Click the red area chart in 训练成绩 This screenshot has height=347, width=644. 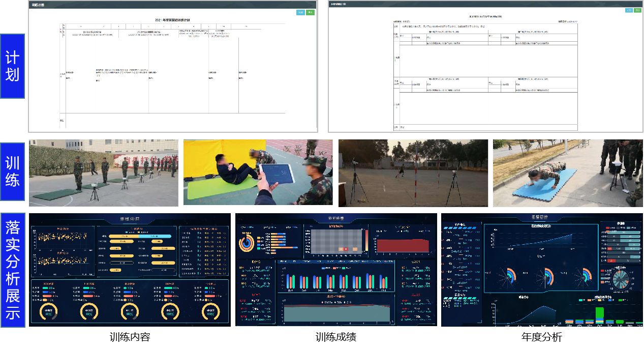tap(402, 245)
